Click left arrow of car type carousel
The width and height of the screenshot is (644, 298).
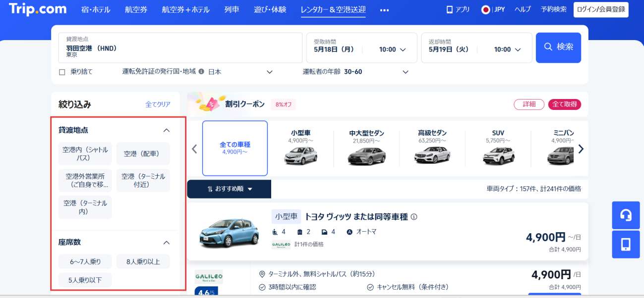194,149
